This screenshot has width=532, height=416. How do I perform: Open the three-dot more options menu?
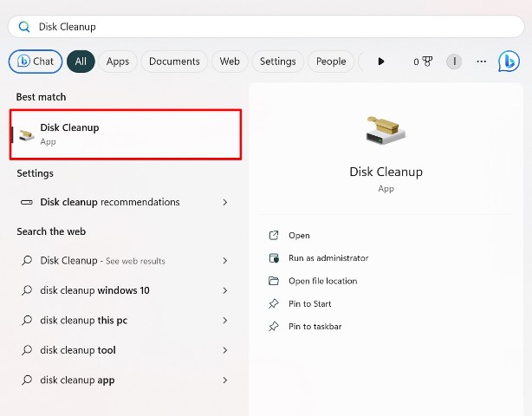[482, 62]
